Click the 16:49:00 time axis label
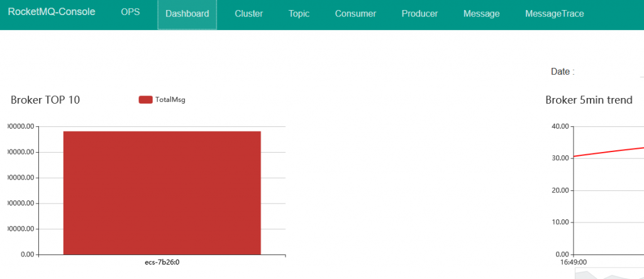 pos(574,262)
